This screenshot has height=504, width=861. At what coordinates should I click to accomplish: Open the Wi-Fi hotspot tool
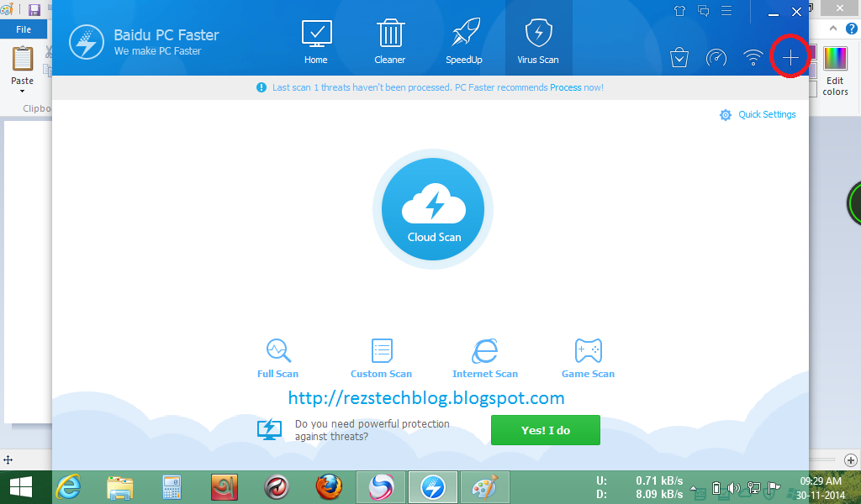pyautogui.click(x=753, y=58)
